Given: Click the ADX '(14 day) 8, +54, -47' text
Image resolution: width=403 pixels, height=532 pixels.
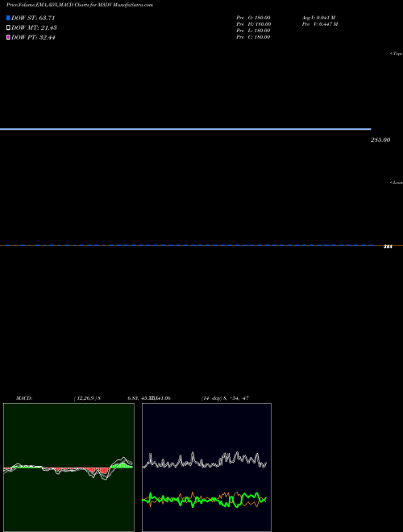Looking at the screenshot, I should coord(225,398).
